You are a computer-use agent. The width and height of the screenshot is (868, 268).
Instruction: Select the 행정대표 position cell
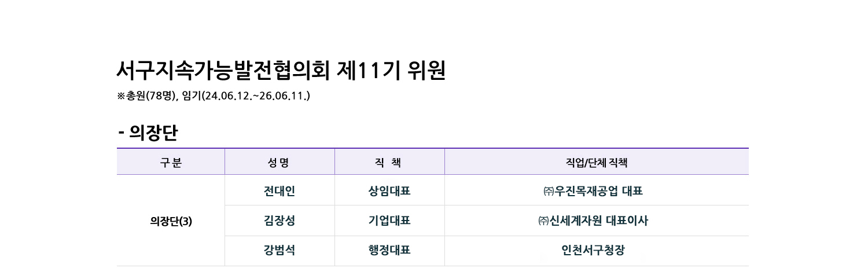click(x=389, y=251)
